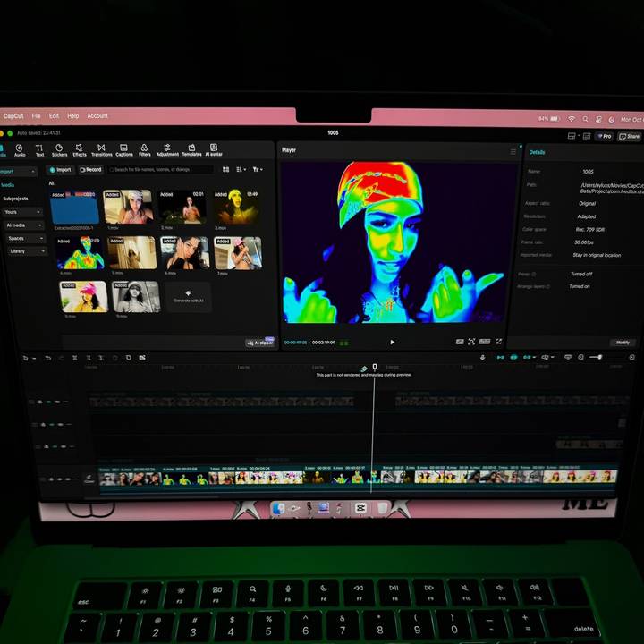
Task: Select the Transitions tool icon
Action: (101, 149)
